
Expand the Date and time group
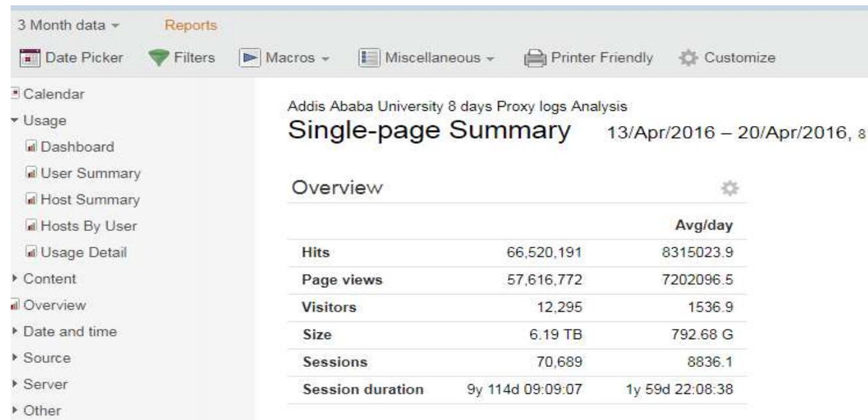click(x=15, y=332)
